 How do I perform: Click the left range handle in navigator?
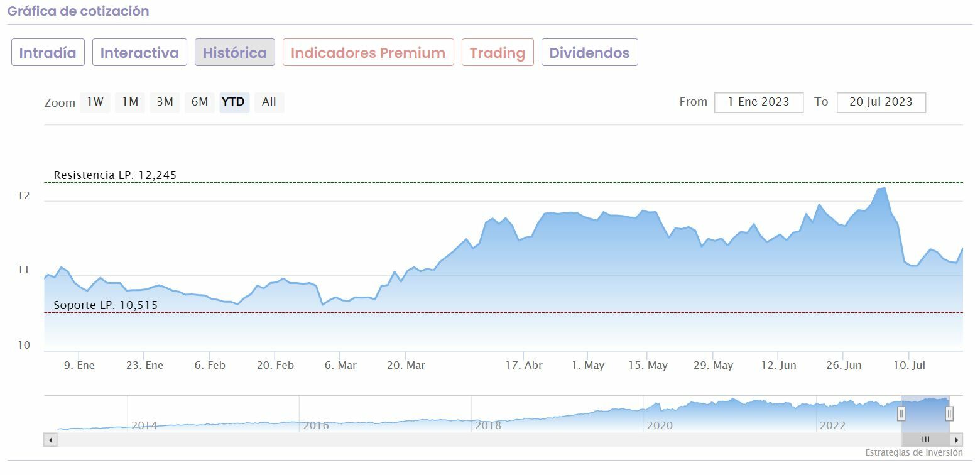[901, 413]
